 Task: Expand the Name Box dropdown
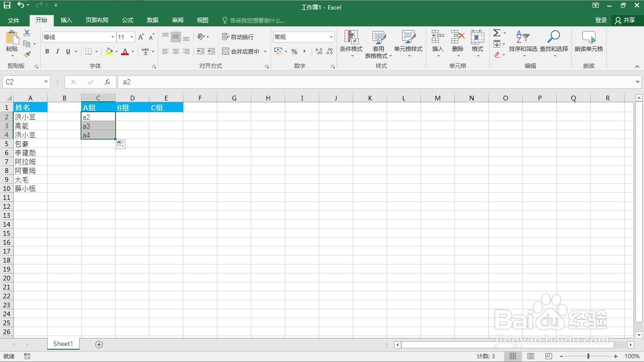click(x=46, y=82)
